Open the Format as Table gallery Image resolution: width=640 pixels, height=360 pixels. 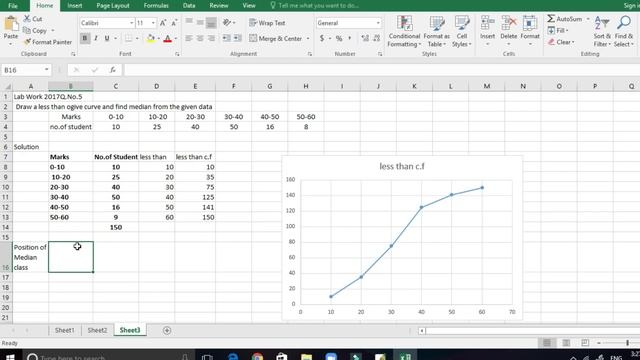pyautogui.click(x=436, y=32)
